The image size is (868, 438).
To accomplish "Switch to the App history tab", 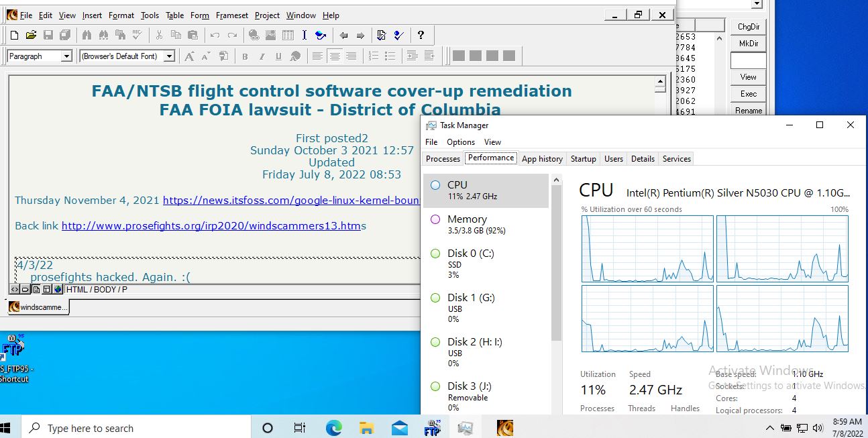I will 542,159.
